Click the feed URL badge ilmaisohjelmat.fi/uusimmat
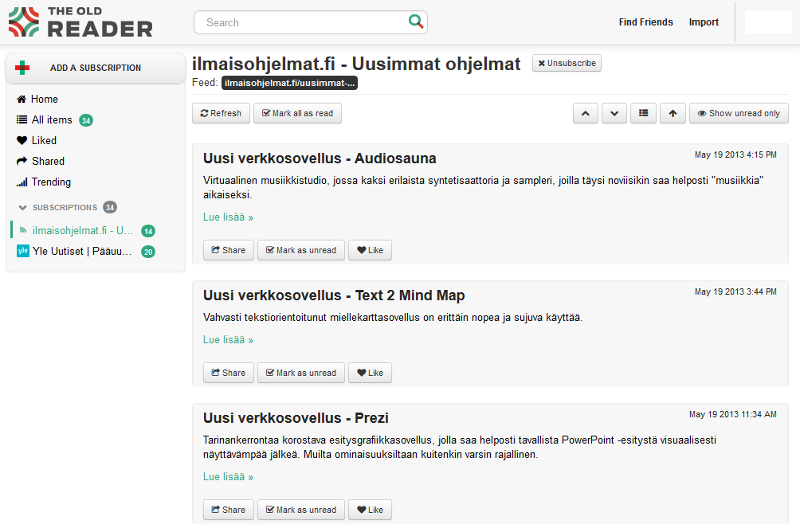 tap(289, 83)
